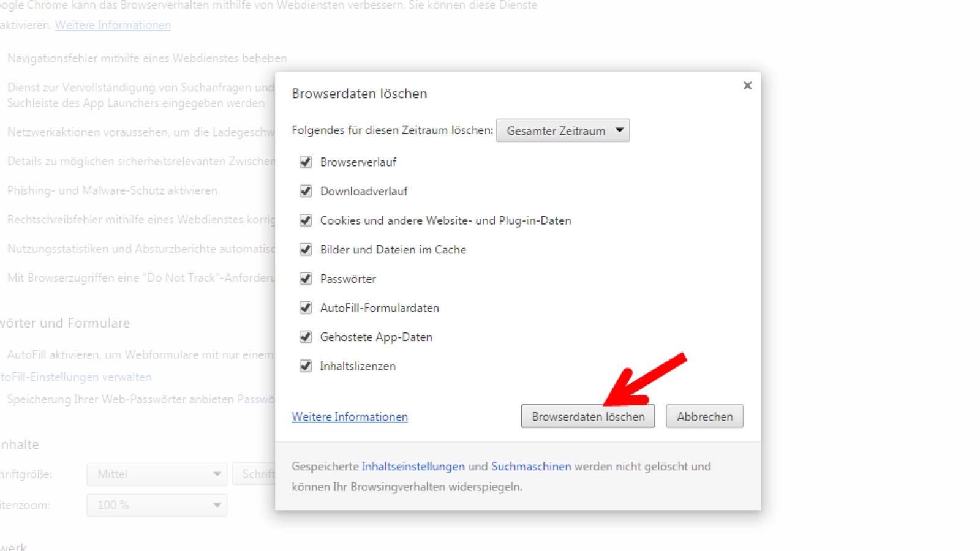The image size is (980, 551).
Task: Disable the Passwörter checkbox
Action: point(306,279)
